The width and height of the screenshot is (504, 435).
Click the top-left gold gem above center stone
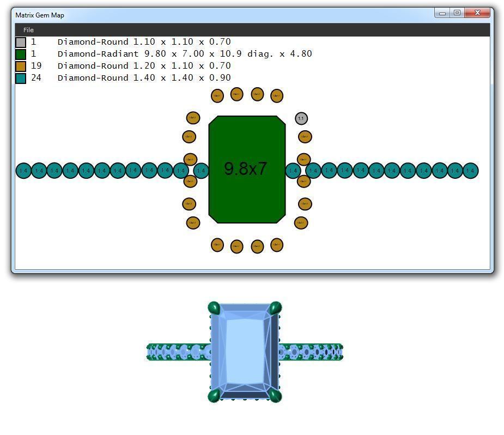coord(217,96)
